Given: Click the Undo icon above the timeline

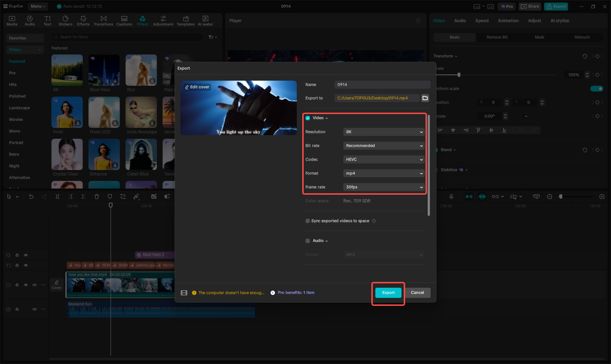Looking at the screenshot, I should point(31,197).
